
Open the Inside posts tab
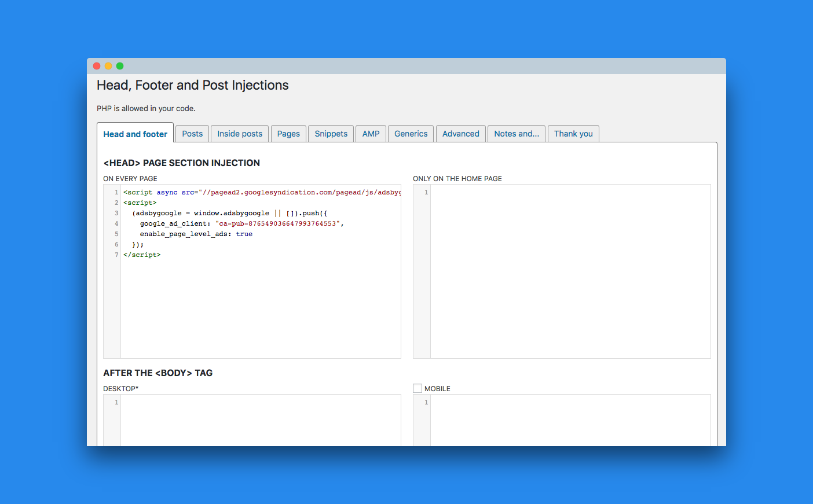[x=240, y=134]
